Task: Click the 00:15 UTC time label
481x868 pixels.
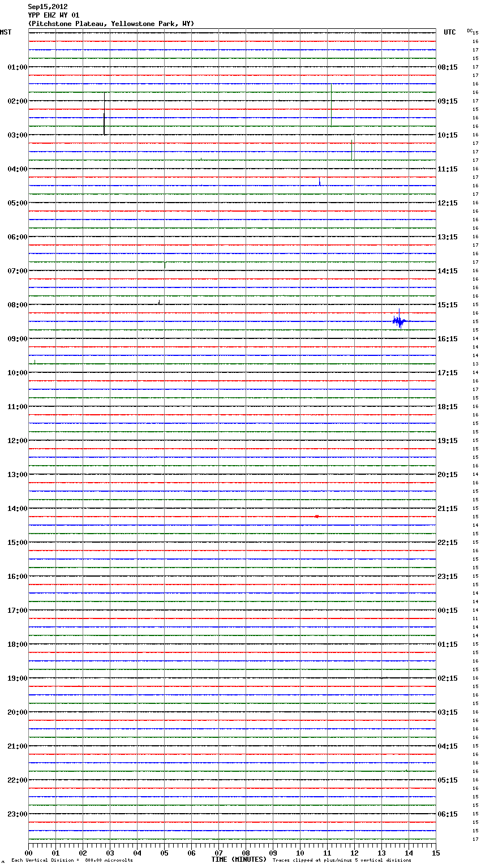Action: pyautogui.click(x=448, y=611)
